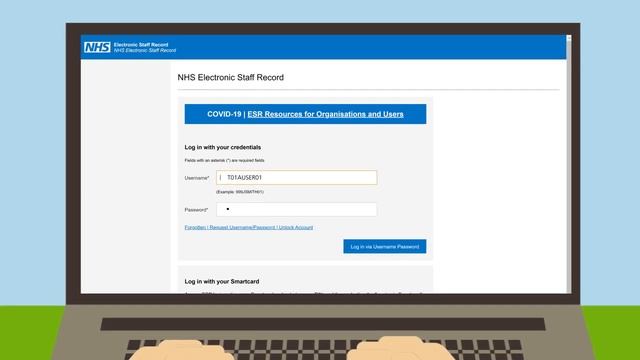
Task: Open the ESR Resources for Organisations and Users link
Action: tap(325, 114)
